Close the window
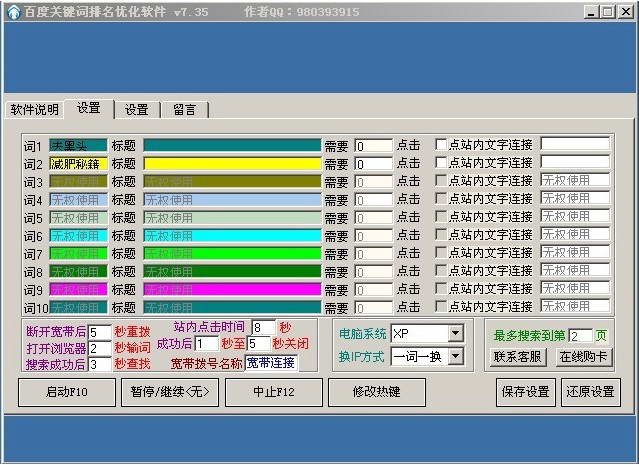This screenshot has height=465, width=639. click(626, 12)
